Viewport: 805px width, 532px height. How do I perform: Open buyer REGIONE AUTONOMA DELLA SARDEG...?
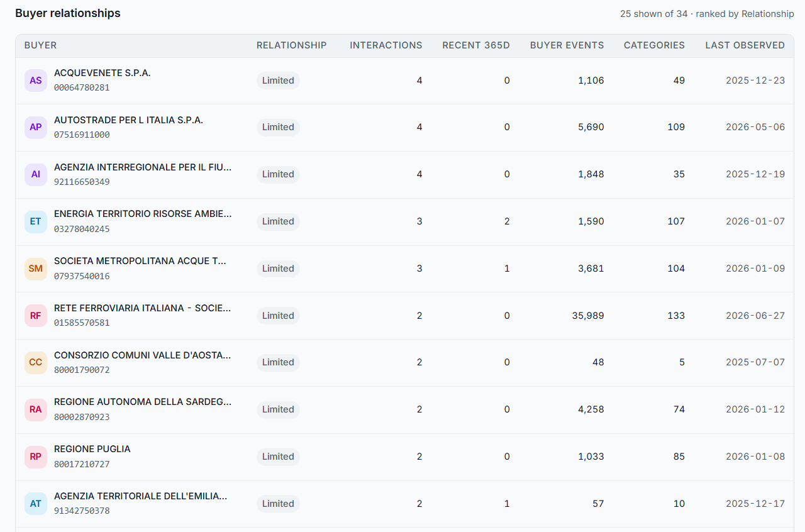[143, 402]
